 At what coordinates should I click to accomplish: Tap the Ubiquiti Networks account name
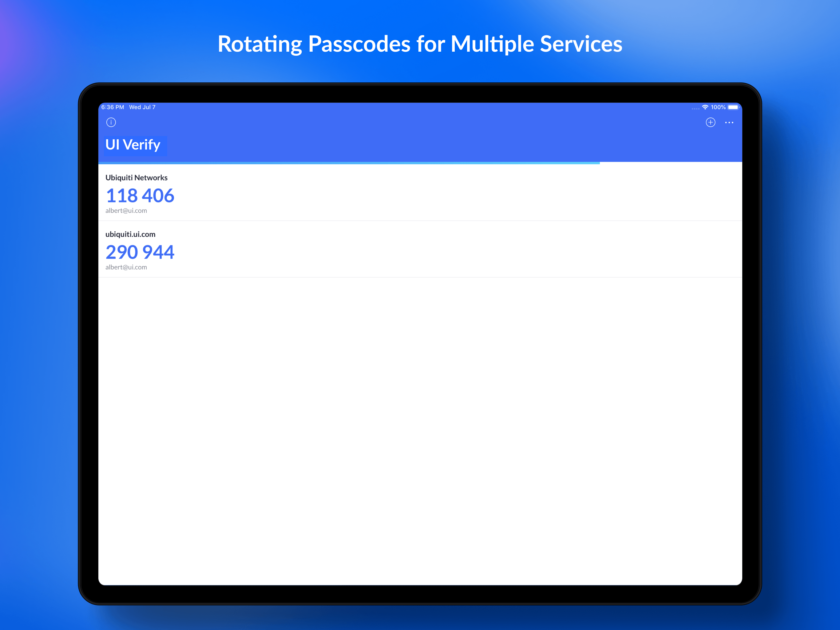[x=136, y=177]
